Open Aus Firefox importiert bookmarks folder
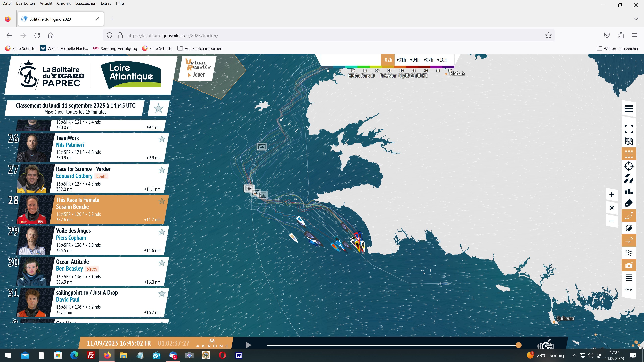Screen dimensions: 644x362 pyautogui.click(x=200, y=48)
